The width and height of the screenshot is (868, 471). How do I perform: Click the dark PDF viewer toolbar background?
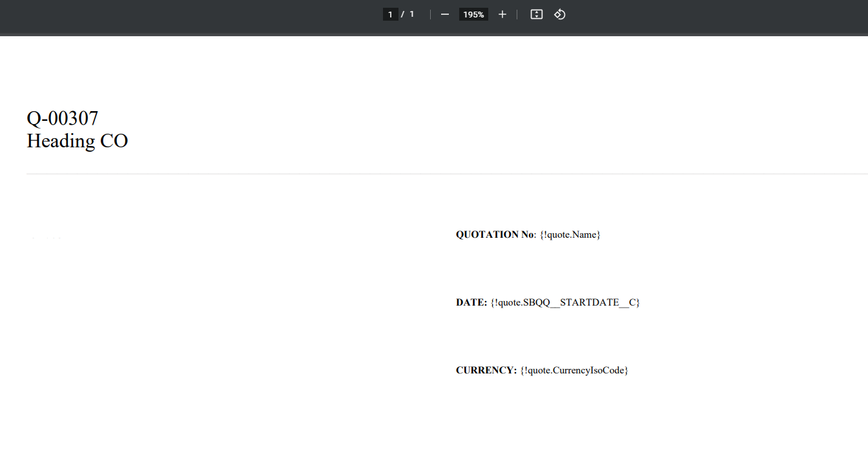pos(194,14)
